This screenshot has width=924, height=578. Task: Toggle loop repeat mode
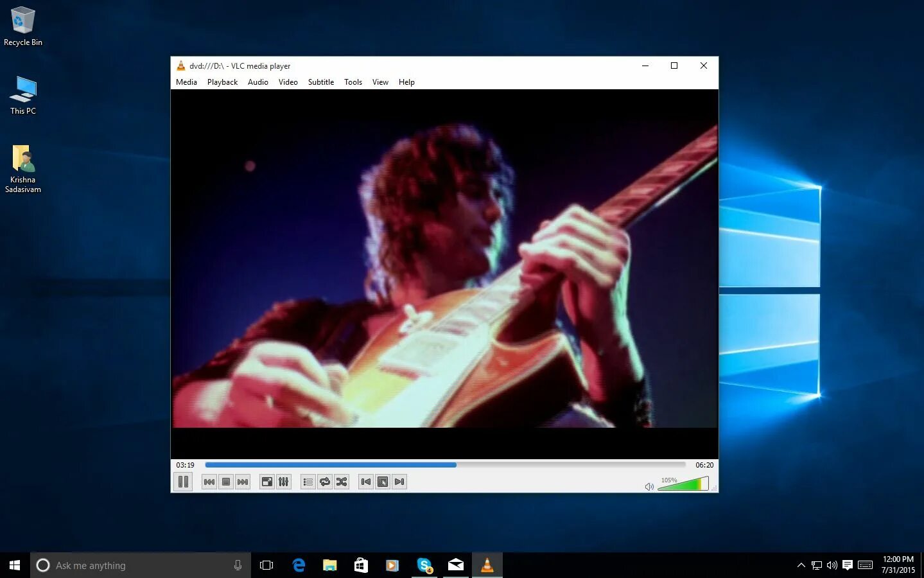(x=325, y=482)
